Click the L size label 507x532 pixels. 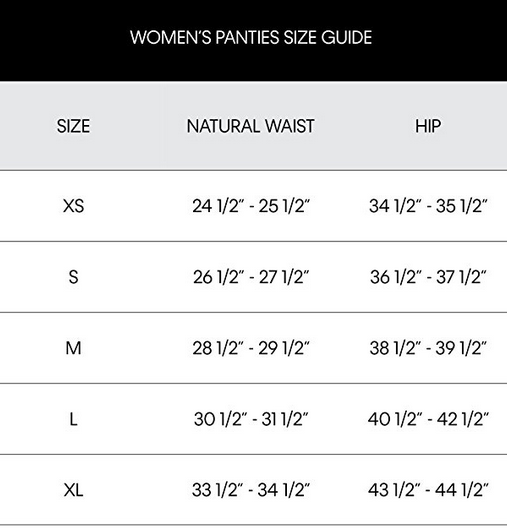click(x=73, y=419)
